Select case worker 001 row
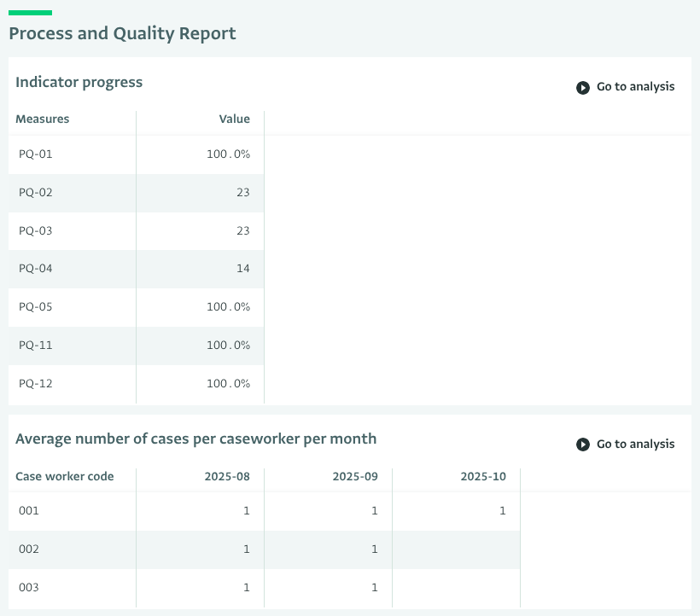700x616 pixels. click(29, 511)
